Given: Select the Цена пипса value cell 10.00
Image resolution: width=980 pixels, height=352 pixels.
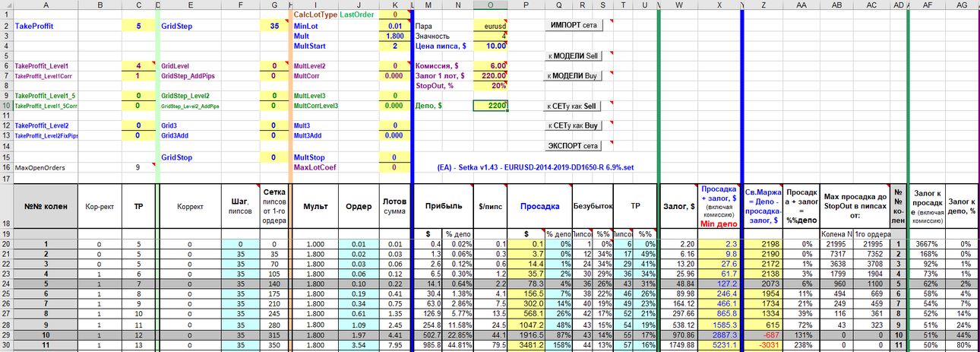Looking at the screenshot, I should (x=491, y=46).
